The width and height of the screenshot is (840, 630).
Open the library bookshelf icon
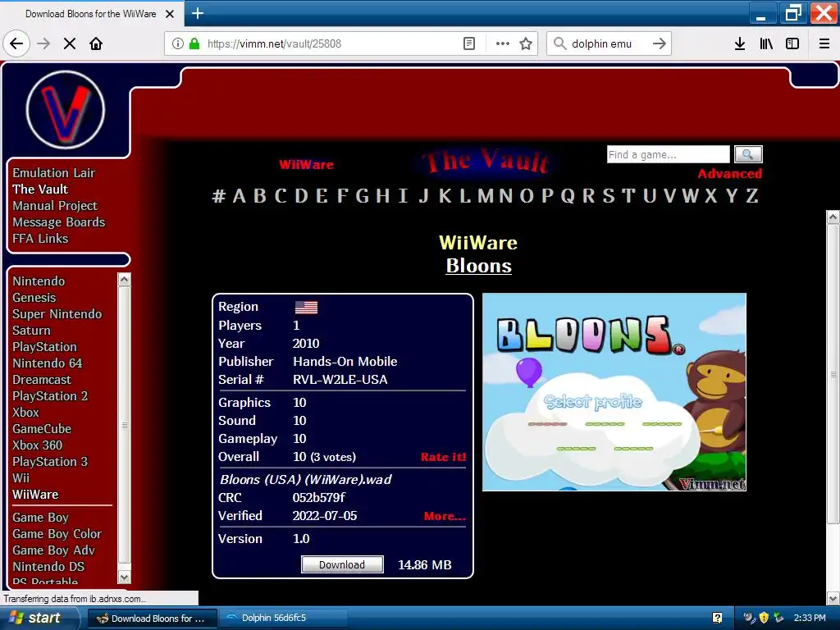(766, 43)
